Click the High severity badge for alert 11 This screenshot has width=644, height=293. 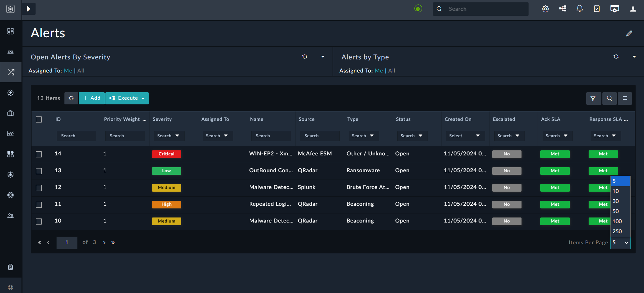pyautogui.click(x=166, y=204)
